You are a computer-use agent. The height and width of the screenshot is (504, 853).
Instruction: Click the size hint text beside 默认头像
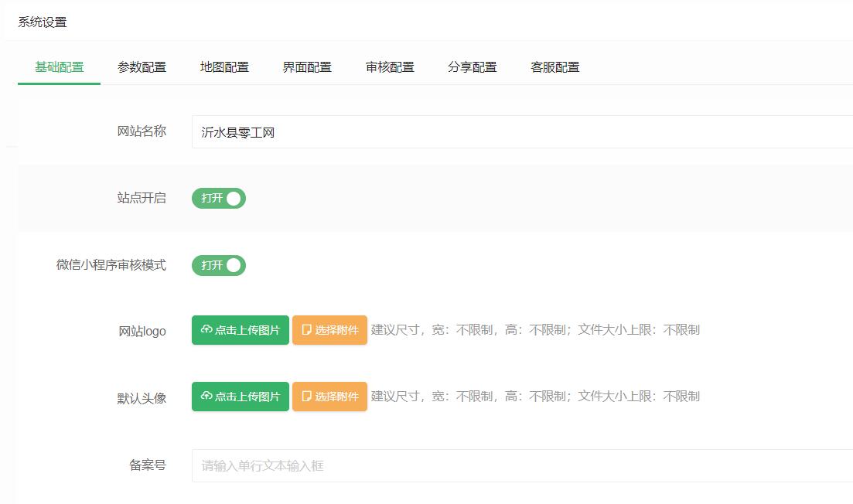pyautogui.click(x=535, y=397)
